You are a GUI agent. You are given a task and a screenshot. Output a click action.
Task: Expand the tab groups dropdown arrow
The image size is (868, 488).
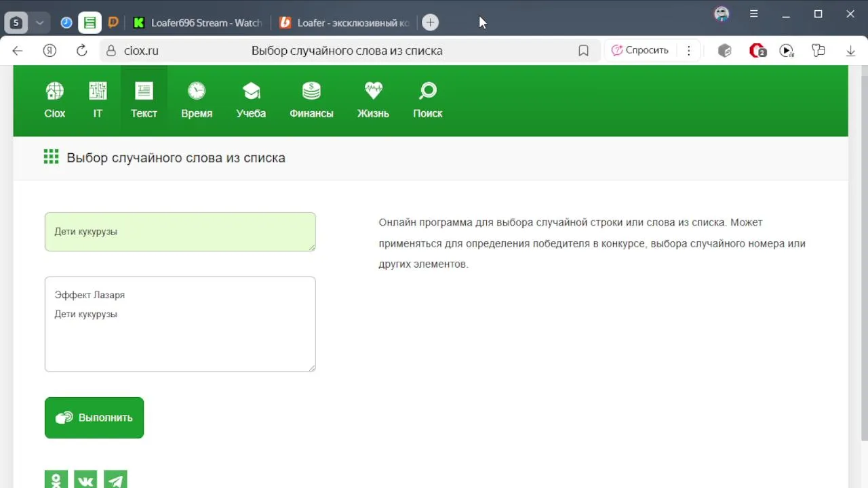(39, 22)
